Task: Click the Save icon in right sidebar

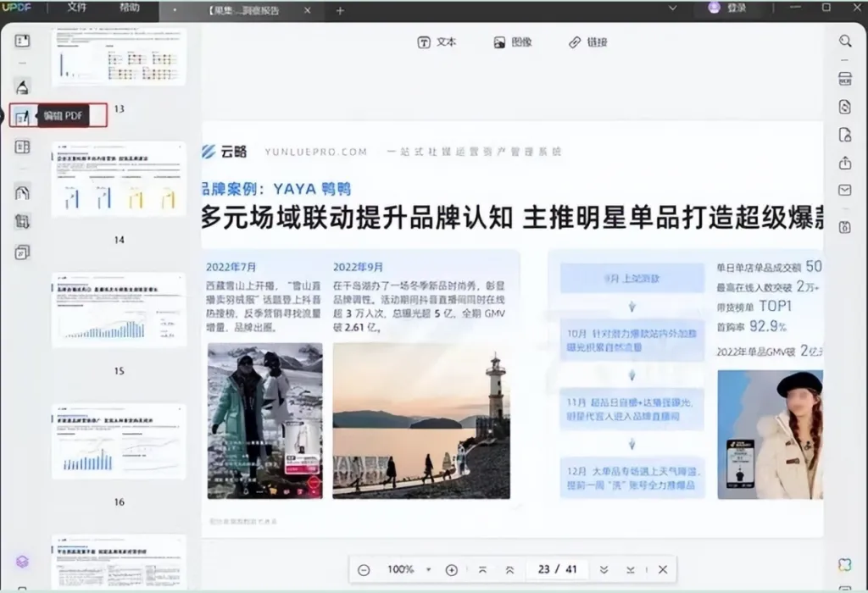Action: (845, 227)
